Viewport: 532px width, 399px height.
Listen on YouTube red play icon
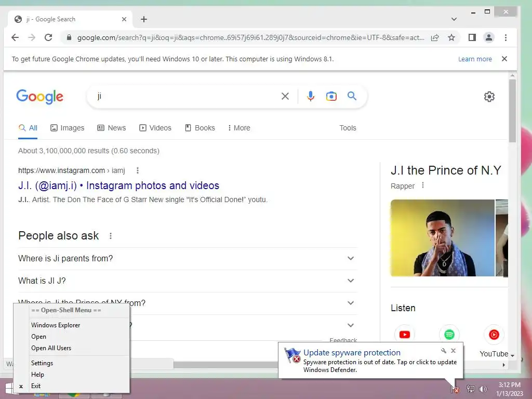[x=404, y=335]
